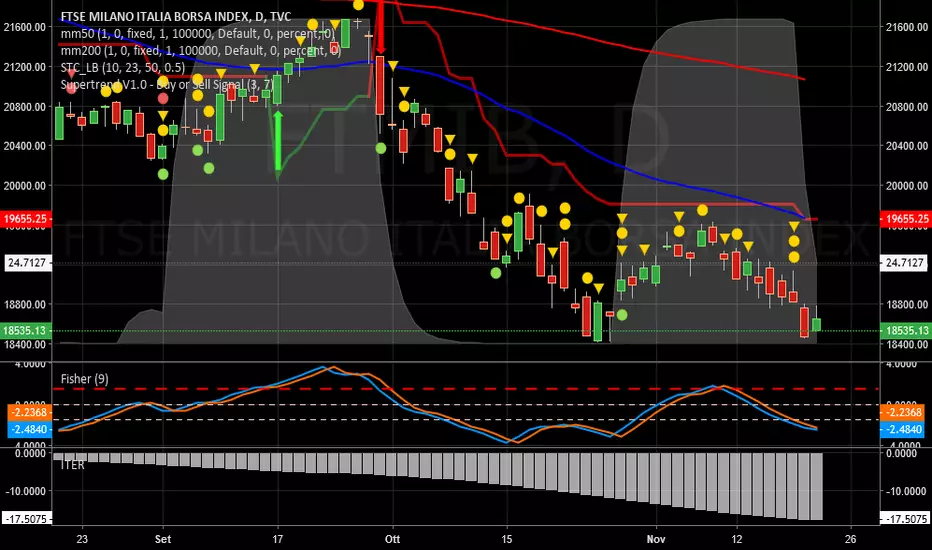The height and width of the screenshot is (550, 932).
Task: Click the green 18535.13 right price label
Action: tap(905, 331)
